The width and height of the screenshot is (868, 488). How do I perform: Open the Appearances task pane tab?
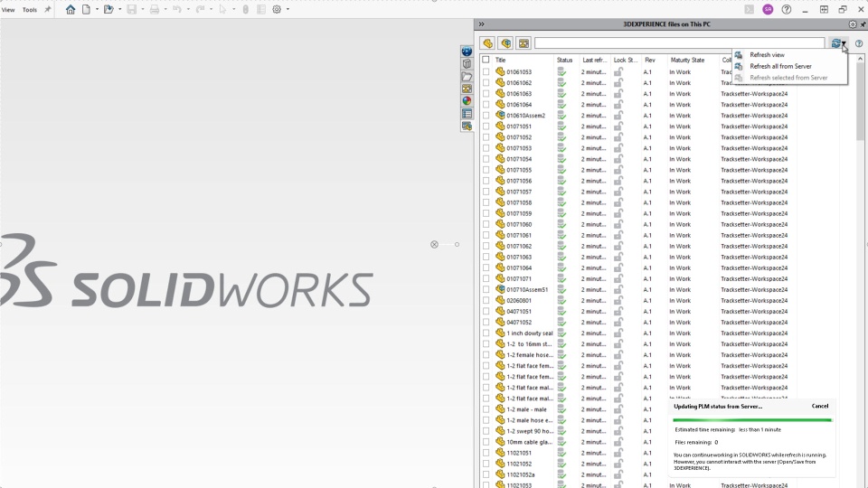click(x=467, y=100)
